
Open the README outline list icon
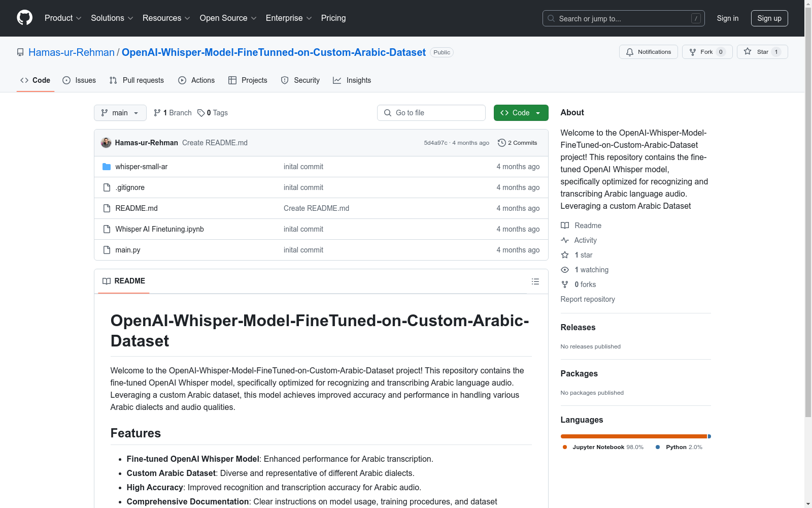pos(535,281)
